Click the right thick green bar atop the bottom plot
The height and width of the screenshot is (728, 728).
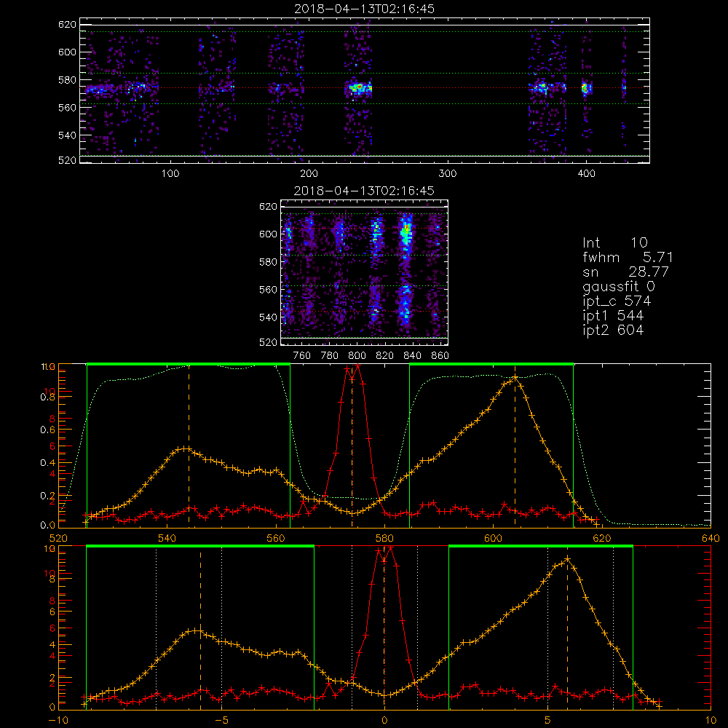click(x=541, y=547)
